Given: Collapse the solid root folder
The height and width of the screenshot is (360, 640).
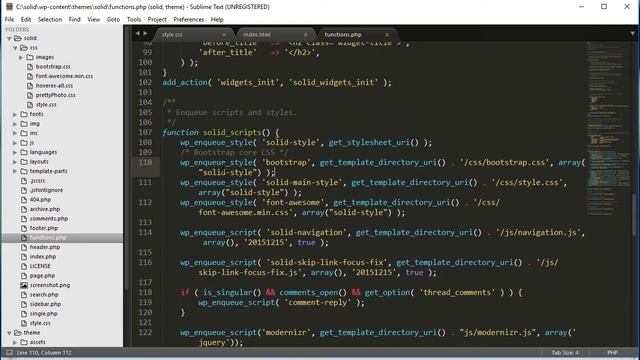Looking at the screenshot, I should pyautogui.click(x=9, y=38).
